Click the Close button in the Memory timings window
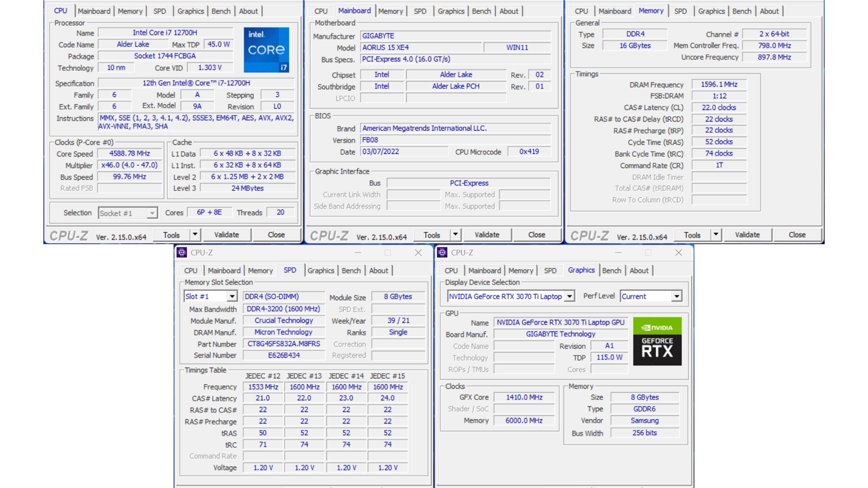The height and width of the screenshot is (488, 868). coord(797,235)
